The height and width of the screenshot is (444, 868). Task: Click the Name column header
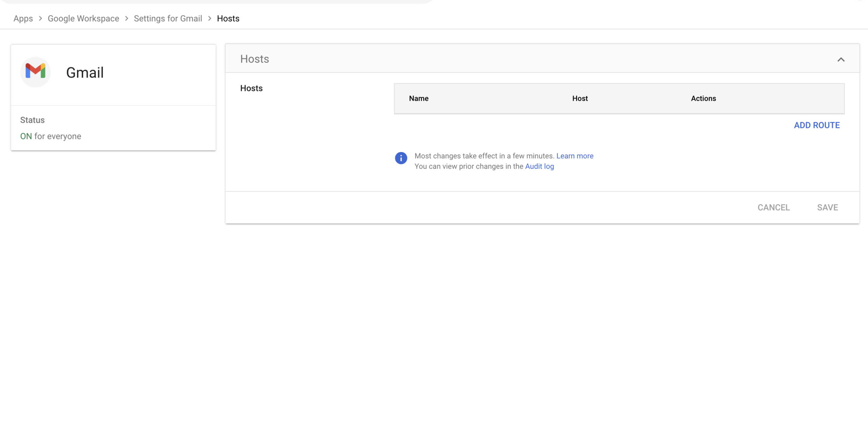coord(418,98)
